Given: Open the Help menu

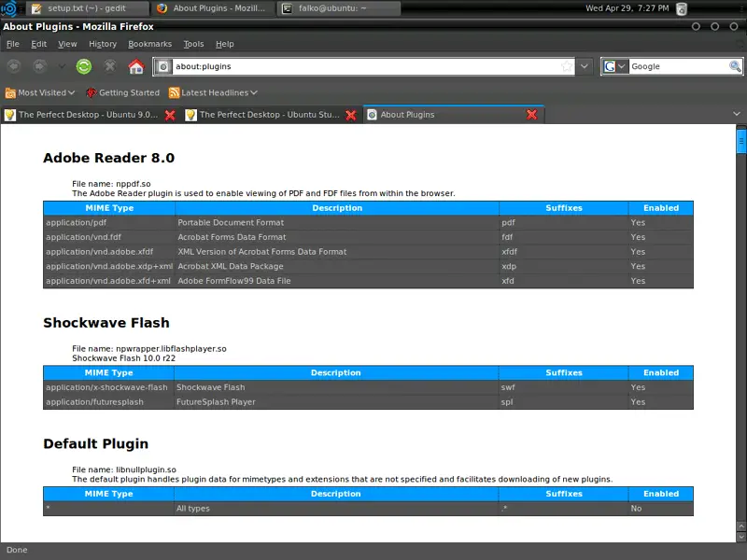Looking at the screenshot, I should click(x=224, y=44).
